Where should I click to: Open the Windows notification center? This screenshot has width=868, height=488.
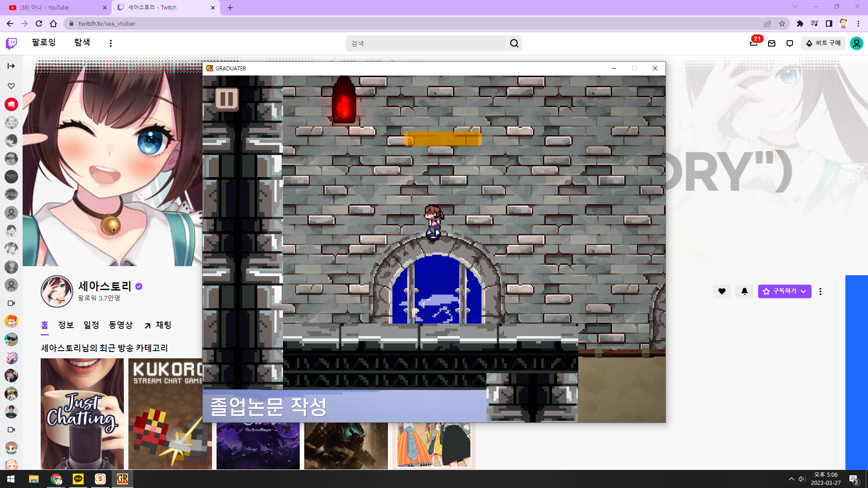click(854, 479)
